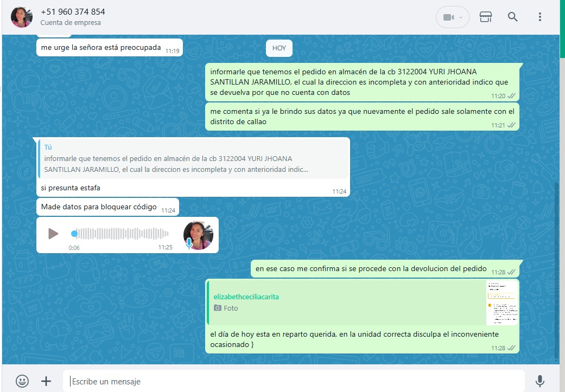Open the quoted photo thumbnail
The image size is (565, 392).
tap(501, 303)
